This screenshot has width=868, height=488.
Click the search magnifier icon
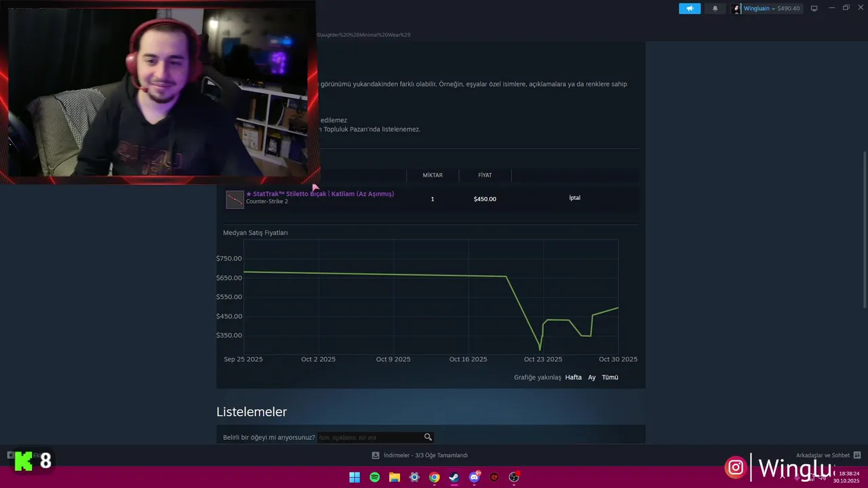point(428,437)
